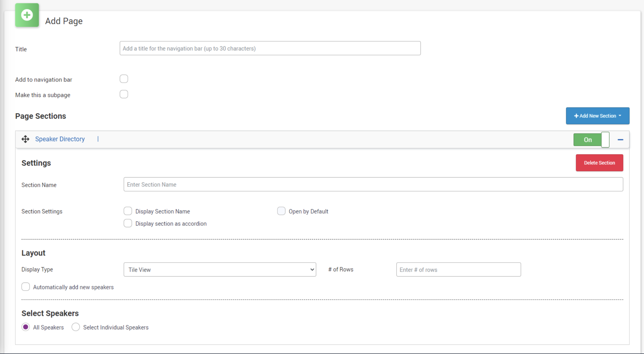Click the 'Section Settings' label

(x=42, y=211)
